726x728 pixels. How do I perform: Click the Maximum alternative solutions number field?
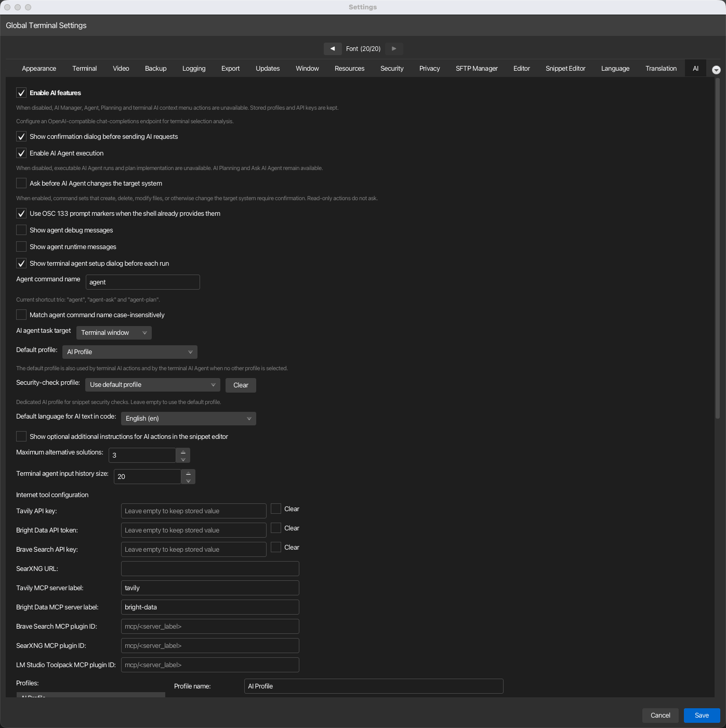click(142, 456)
